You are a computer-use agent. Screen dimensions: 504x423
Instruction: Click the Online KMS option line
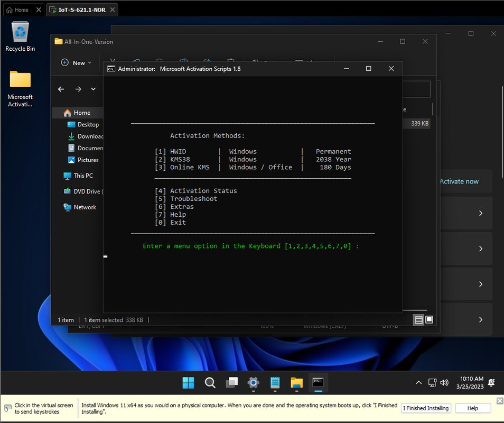(x=253, y=167)
